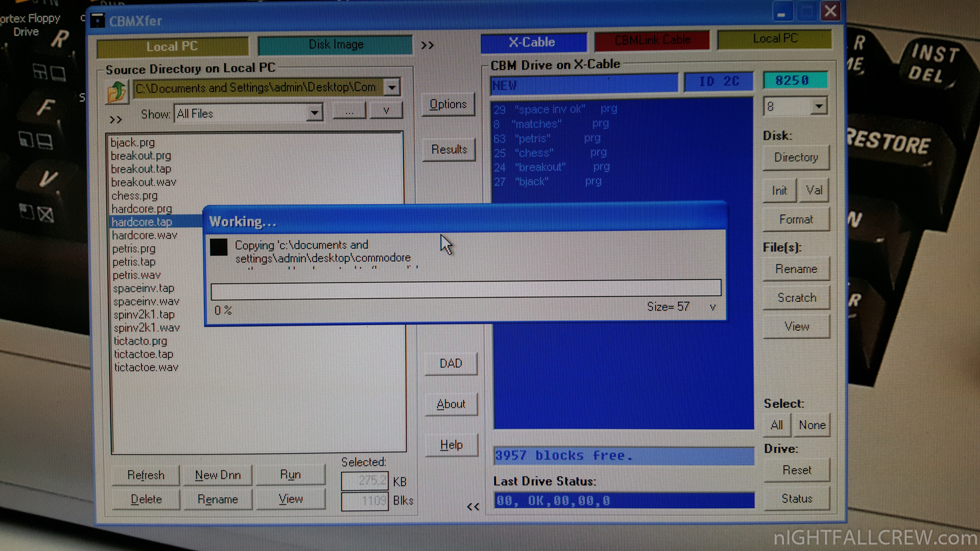Image resolution: width=980 pixels, height=551 pixels.
Task: Click the New Drin button
Action: click(x=217, y=475)
